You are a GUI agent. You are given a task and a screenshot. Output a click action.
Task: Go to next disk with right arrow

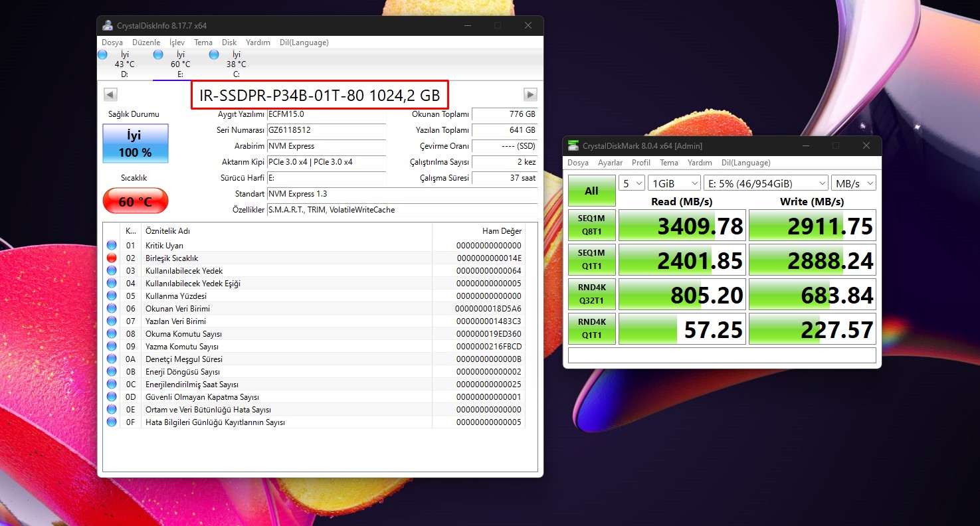[x=530, y=94]
